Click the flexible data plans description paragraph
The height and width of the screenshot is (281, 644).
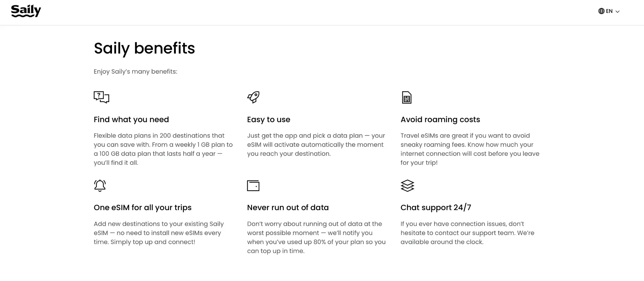pyautogui.click(x=163, y=149)
